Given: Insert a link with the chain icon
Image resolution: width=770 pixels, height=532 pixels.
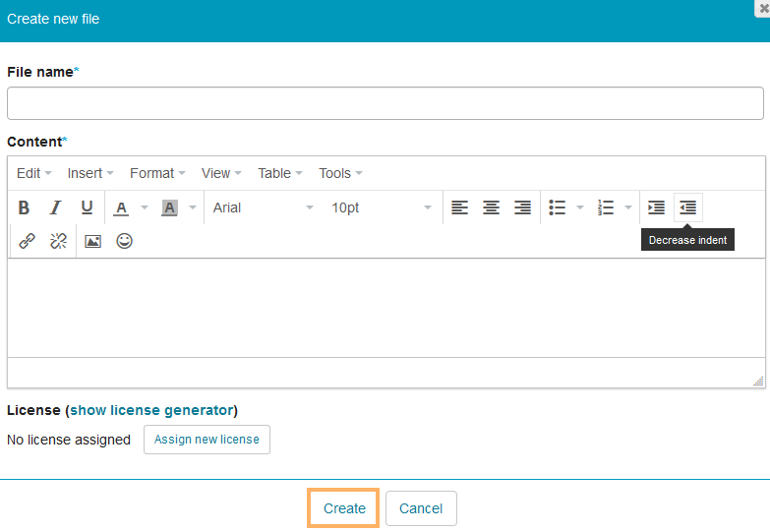Looking at the screenshot, I should click(x=28, y=241).
